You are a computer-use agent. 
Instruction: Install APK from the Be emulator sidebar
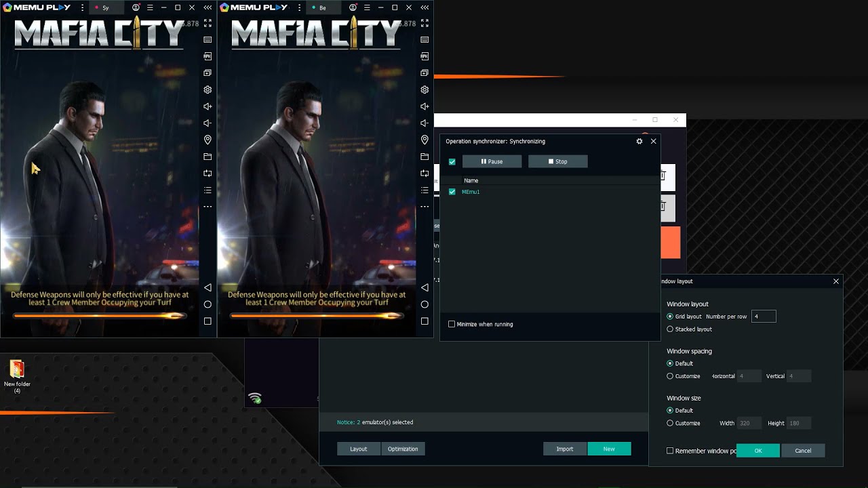(x=425, y=56)
